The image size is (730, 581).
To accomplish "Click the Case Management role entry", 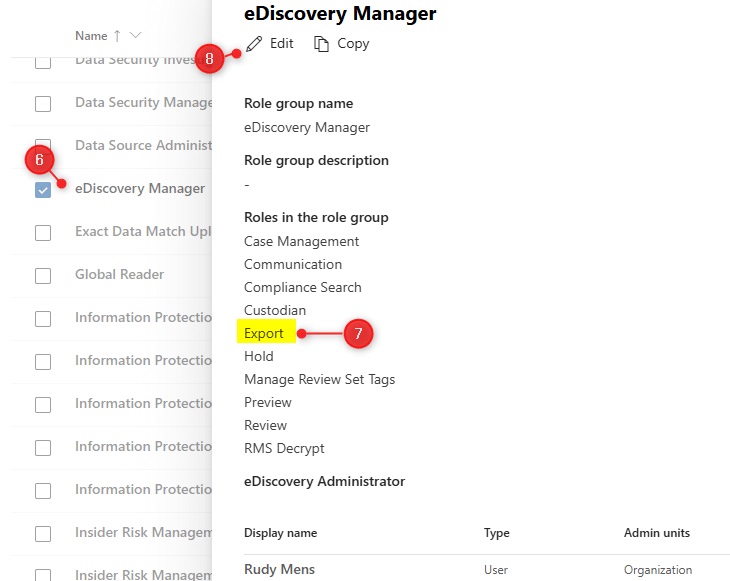I will (x=301, y=241).
